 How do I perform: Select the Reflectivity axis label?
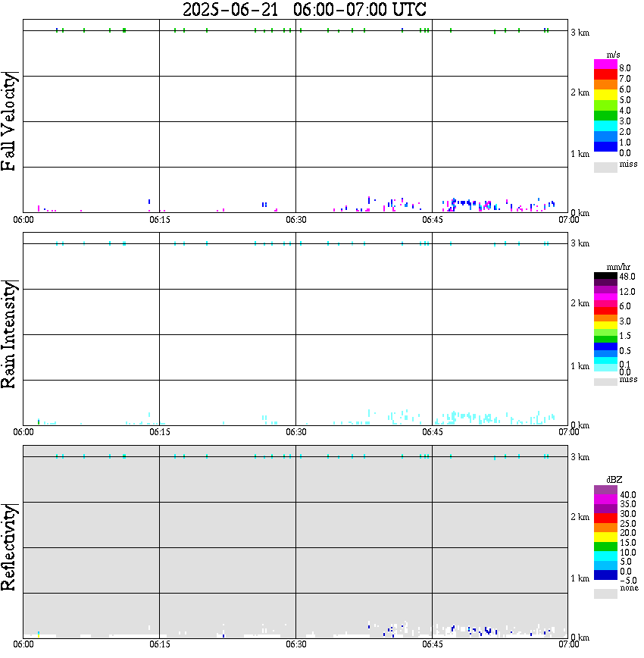(9, 547)
